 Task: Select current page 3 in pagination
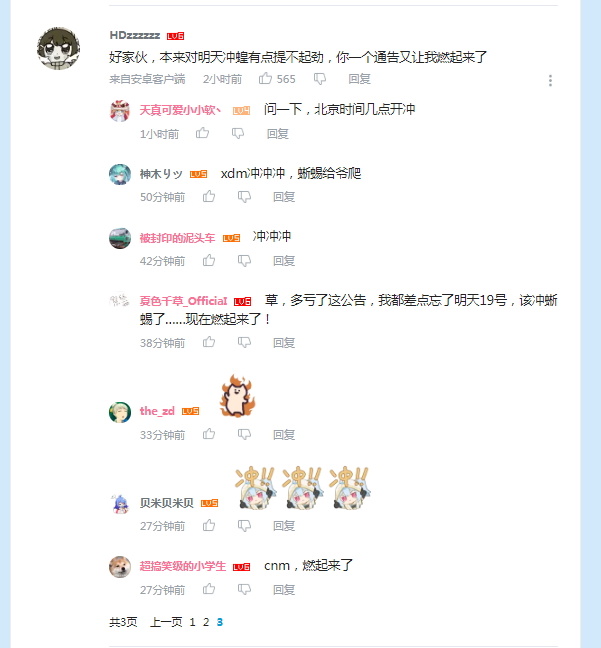point(219,622)
